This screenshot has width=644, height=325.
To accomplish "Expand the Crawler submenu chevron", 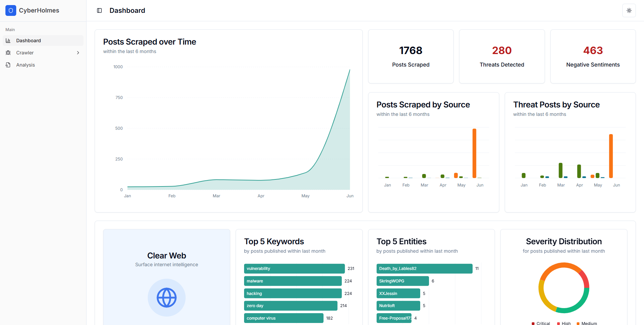I will (x=78, y=53).
